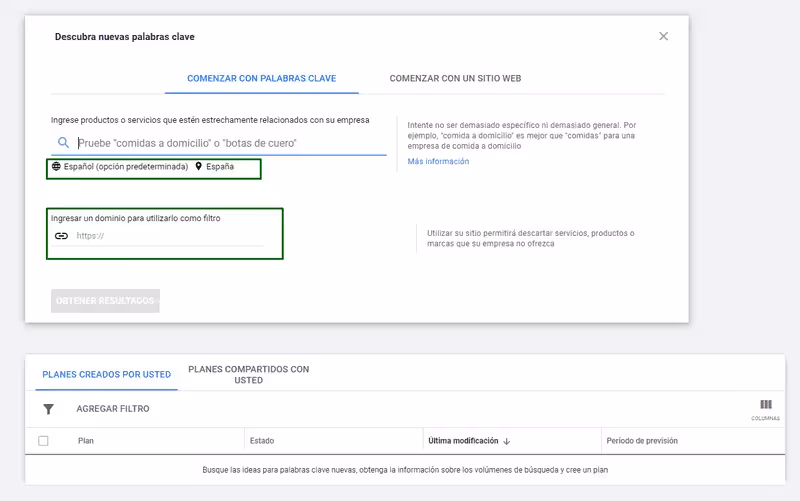The image size is (800, 501).
Task: Click Agregar filtro
Action: pos(113,409)
